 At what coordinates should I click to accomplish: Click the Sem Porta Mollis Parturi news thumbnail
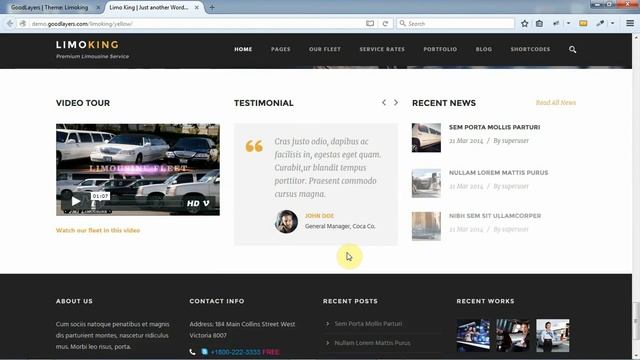click(426, 138)
